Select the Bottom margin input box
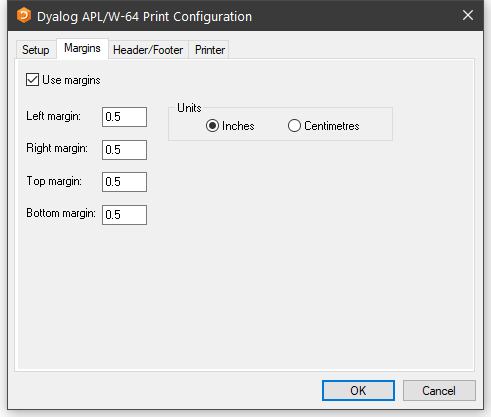This screenshot has height=417, width=491. 124,215
